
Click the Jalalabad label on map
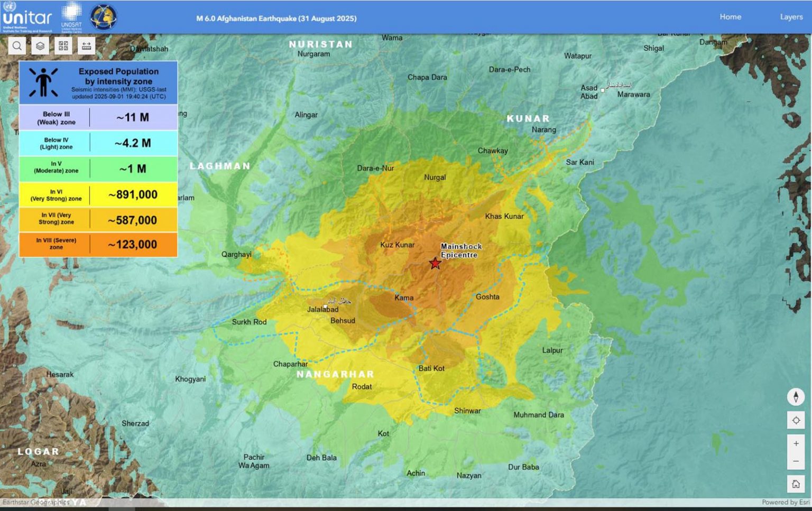322,310
